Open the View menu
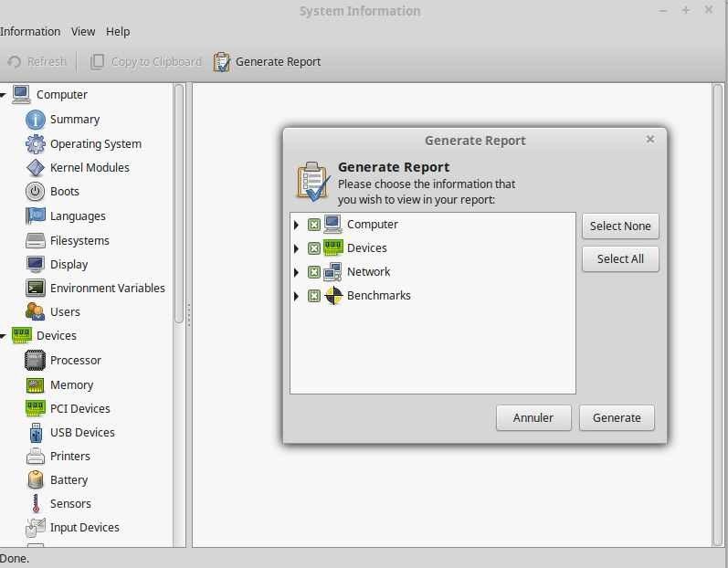This screenshot has height=568, width=728. coord(83,31)
